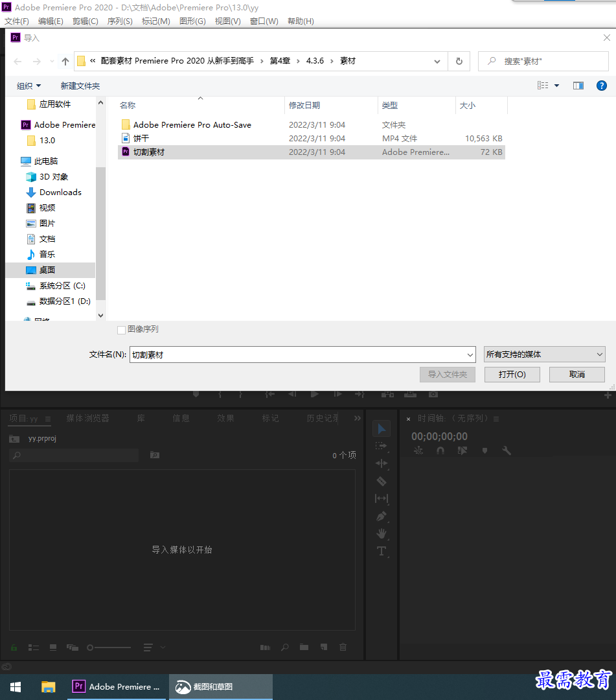The image size is (616, 700).
Task: Click the 新建文件夹 button
Action: tap(80, 86)
